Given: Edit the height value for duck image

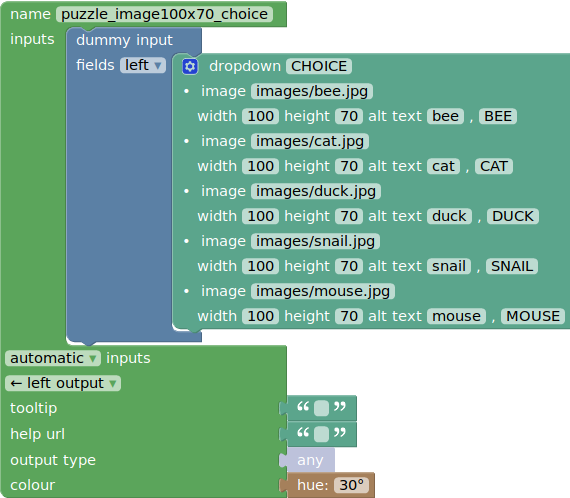Looking at the screenshot, I should pyautogui.click(x=349, y=216).
